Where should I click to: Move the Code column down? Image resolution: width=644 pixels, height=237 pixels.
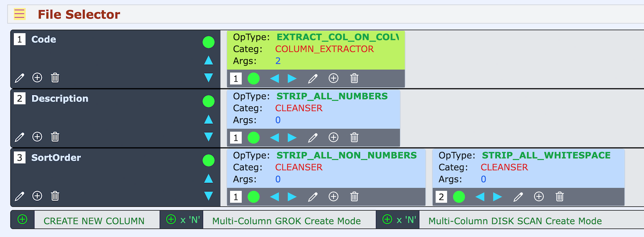pos(209,77)
